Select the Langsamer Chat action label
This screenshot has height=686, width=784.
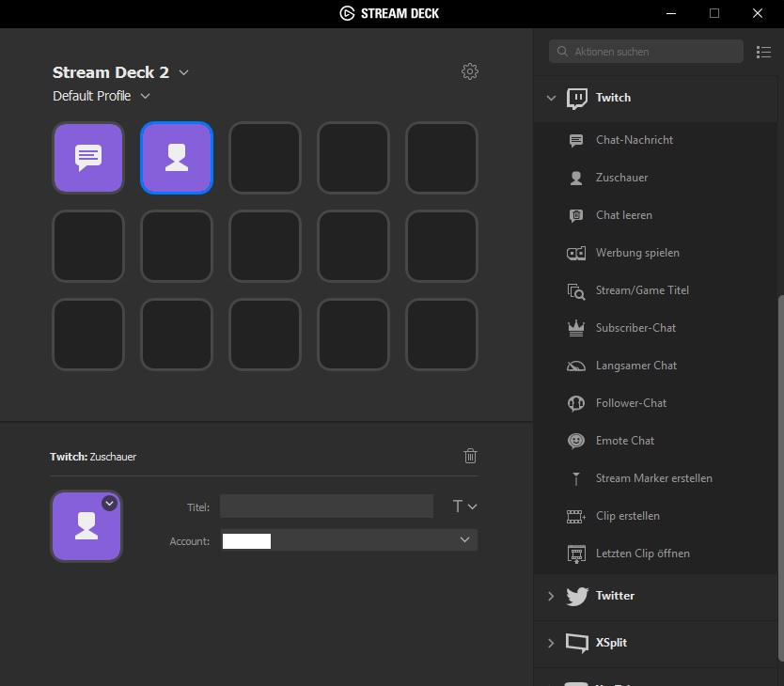pyautogui.click(x=636, y=366)
